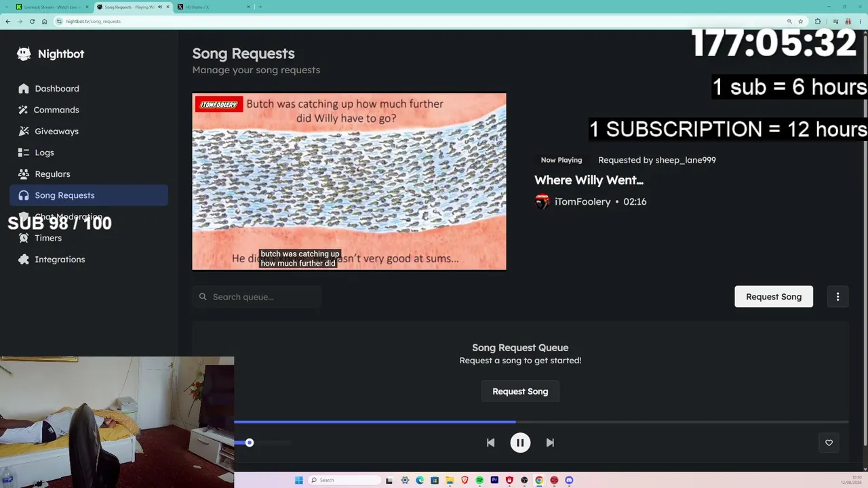This screenshot has width=868, height=488.
Task: Skip to the next track
Action: pos(550,443)
